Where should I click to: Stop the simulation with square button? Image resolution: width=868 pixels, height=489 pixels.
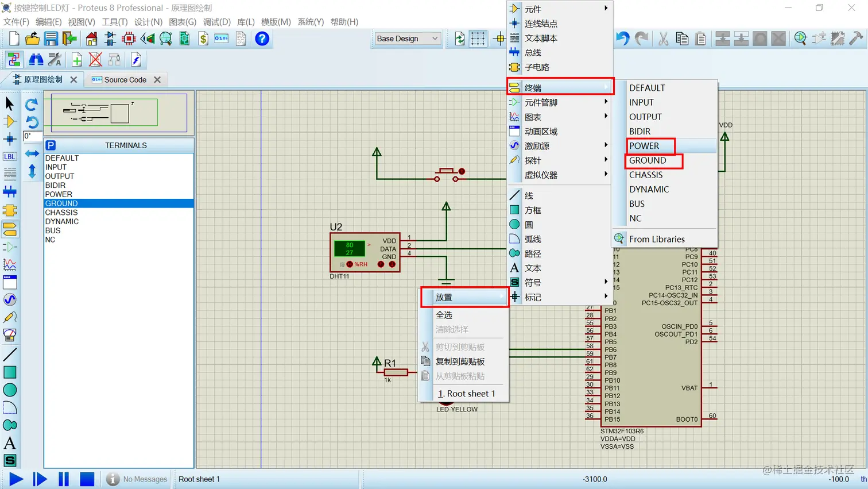coord(87,479)
